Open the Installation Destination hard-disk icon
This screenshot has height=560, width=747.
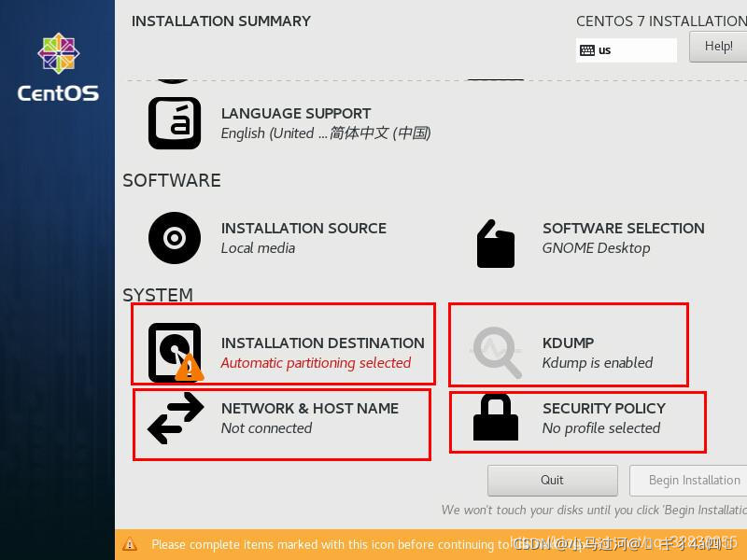pos(176,353)
